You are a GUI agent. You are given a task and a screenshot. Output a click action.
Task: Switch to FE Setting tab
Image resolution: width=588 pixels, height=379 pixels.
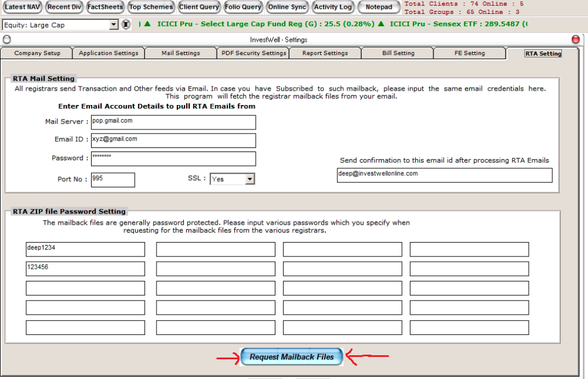coord(470,53)
